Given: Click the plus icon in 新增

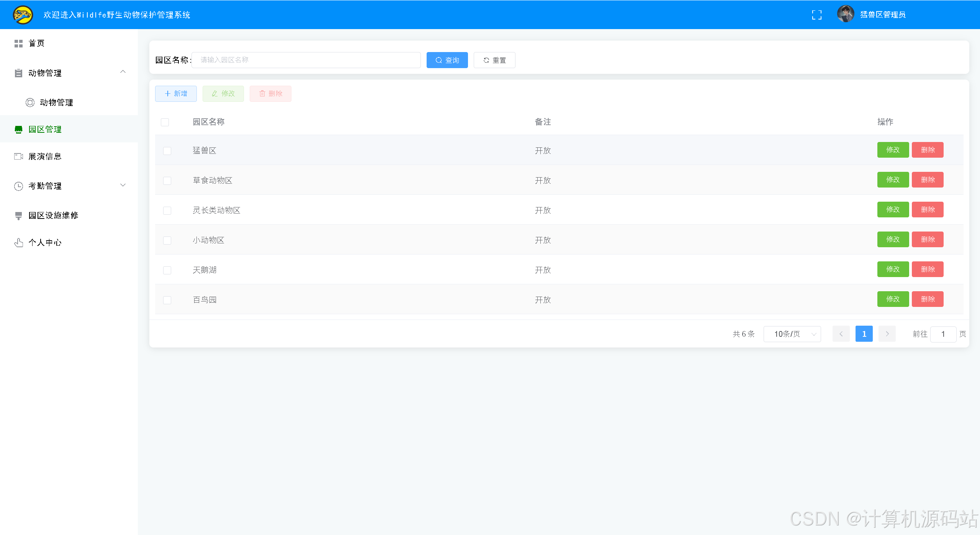Looking at the screenshot, I should (167, 94).
